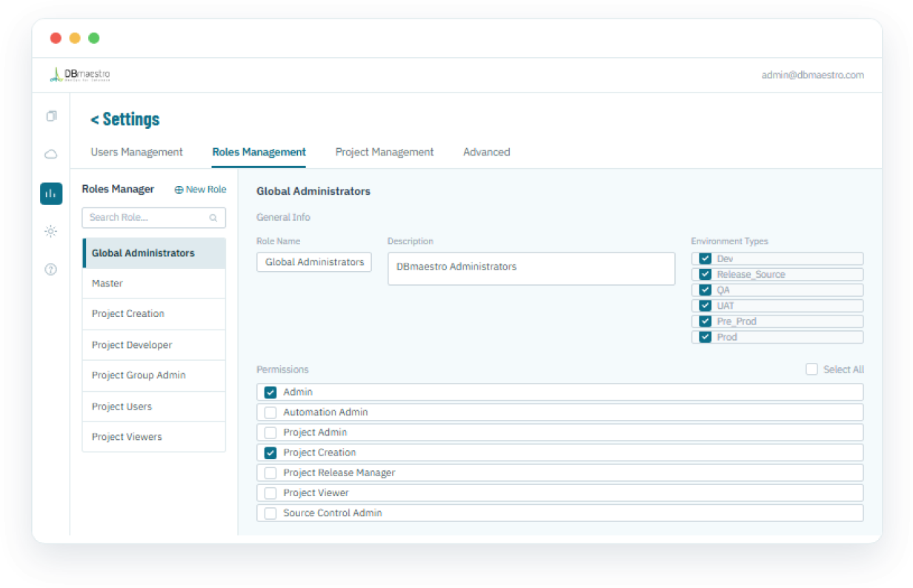The image size is (913, 588).
Task: Uncheck the Prod environment type
Action: (x=705, y=336)
